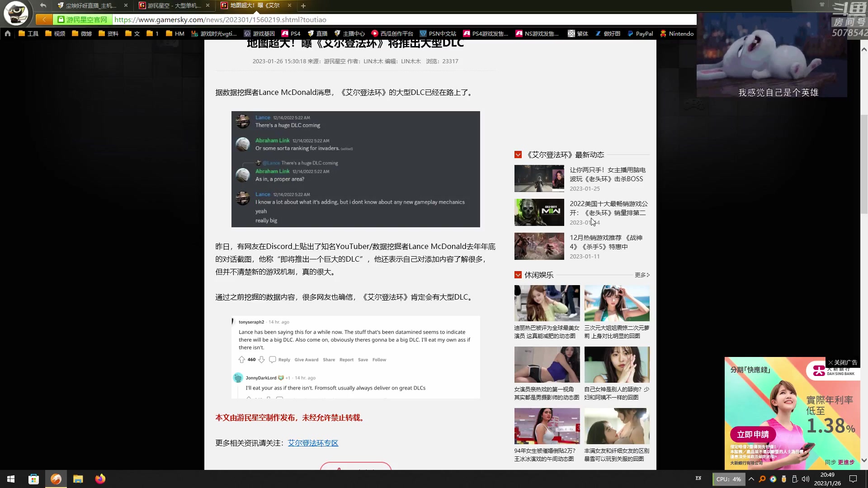The height and width of the screenshot is (488, 868).
Task: Open the 三次元大姐姐 gallery thumbnail
Action: click(617, 303)
